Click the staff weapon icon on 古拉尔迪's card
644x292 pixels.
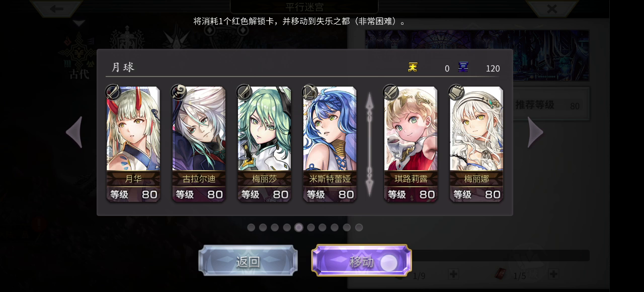pos(178,92)
